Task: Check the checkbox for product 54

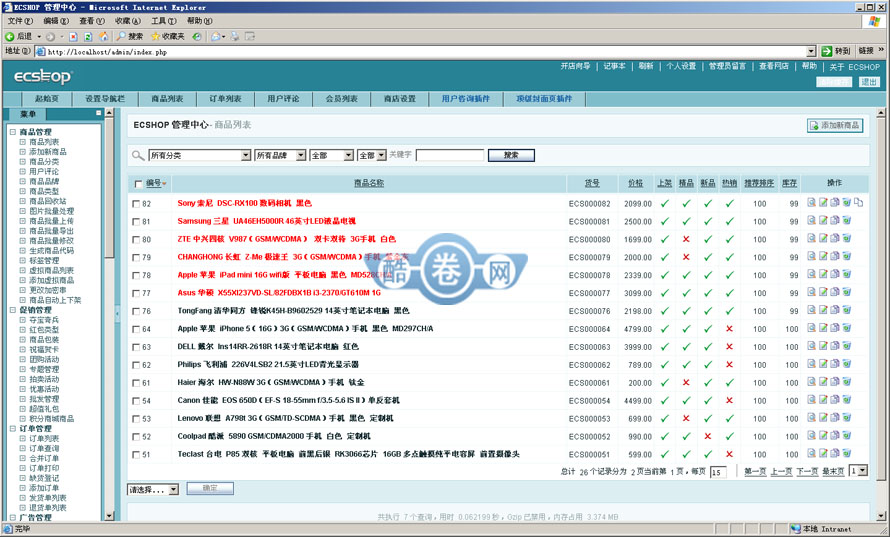Action: (136, 401)
